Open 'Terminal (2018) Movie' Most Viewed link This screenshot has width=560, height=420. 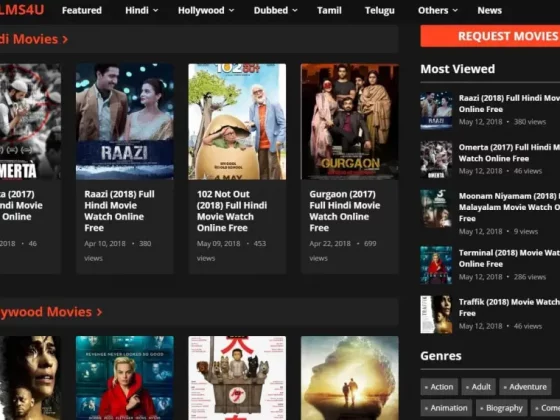tap(509, 258)
